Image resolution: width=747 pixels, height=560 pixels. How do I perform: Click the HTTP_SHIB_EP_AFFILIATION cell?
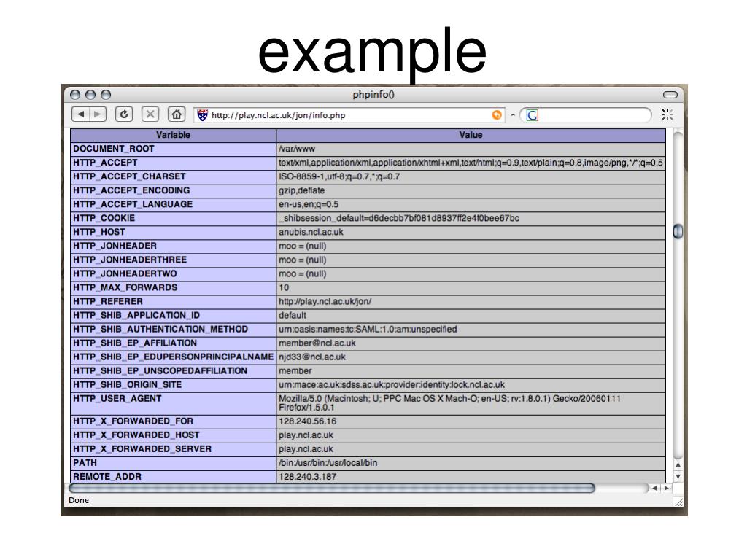(x=173, y=343)
